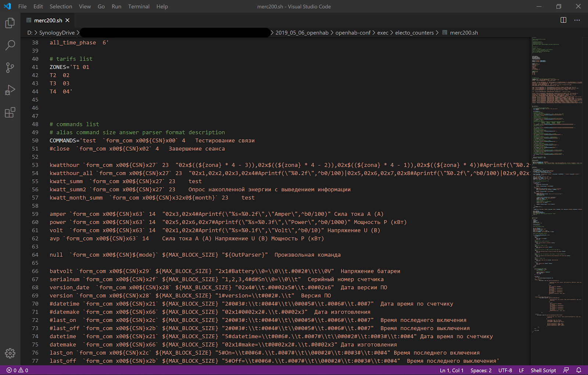This screenshot has width=588, height=375.
Task: Click the null command line
Action: click(x=195, y=255)
